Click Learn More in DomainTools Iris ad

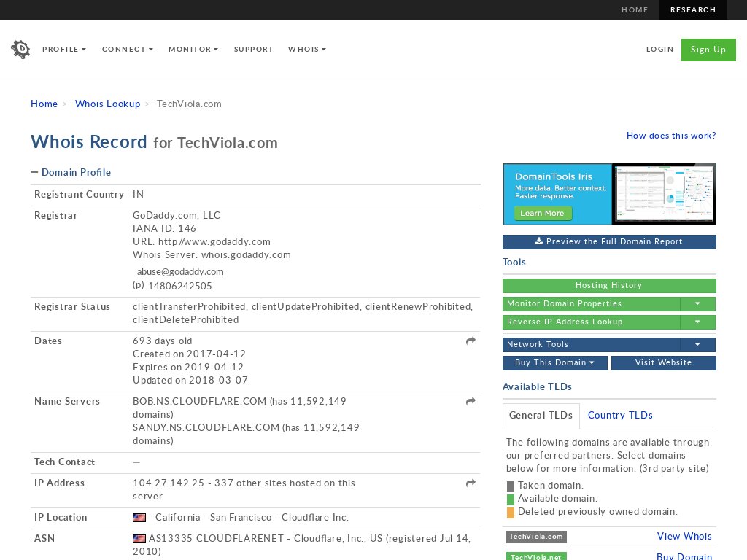click(x=543, y=214)
